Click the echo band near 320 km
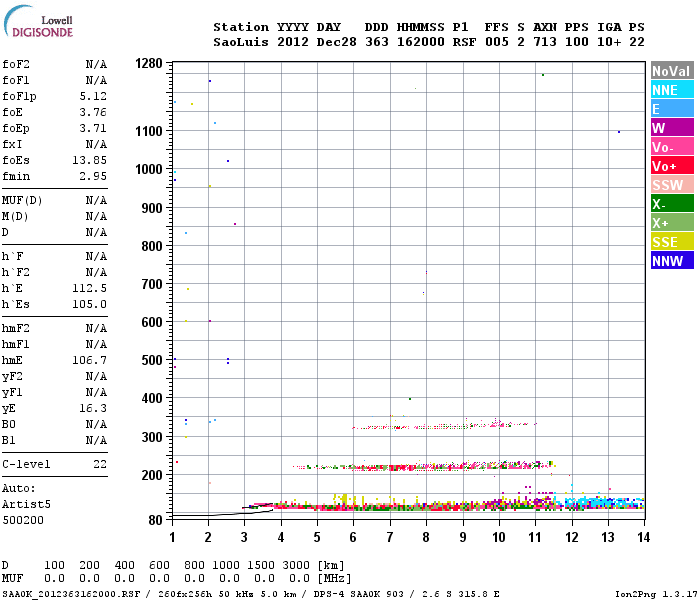The height and width of the screenshot is (600, 700). point(444,425)
